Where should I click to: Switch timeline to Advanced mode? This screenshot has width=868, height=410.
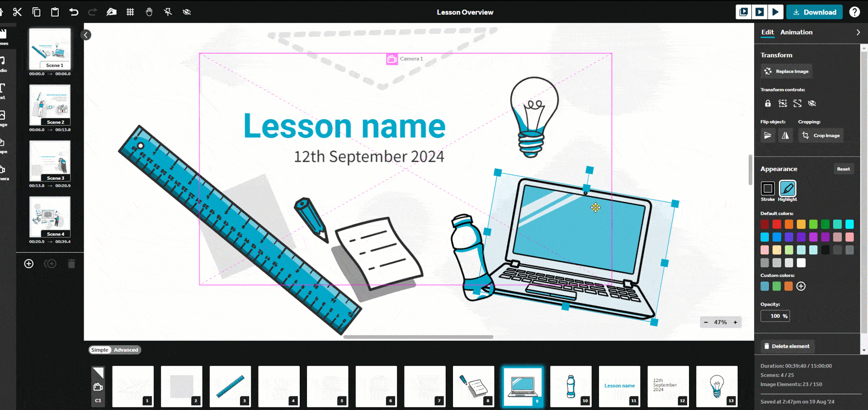point(126,350)
